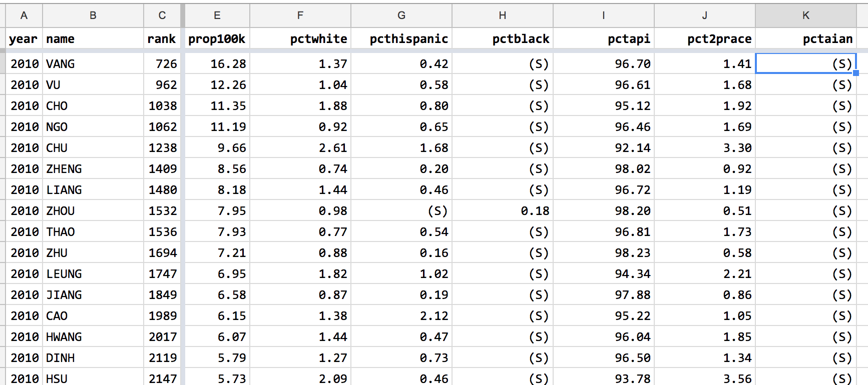This screenshot has width=868, height=385.
Task: Select the prop100k header cell
Action: [217, 39]
